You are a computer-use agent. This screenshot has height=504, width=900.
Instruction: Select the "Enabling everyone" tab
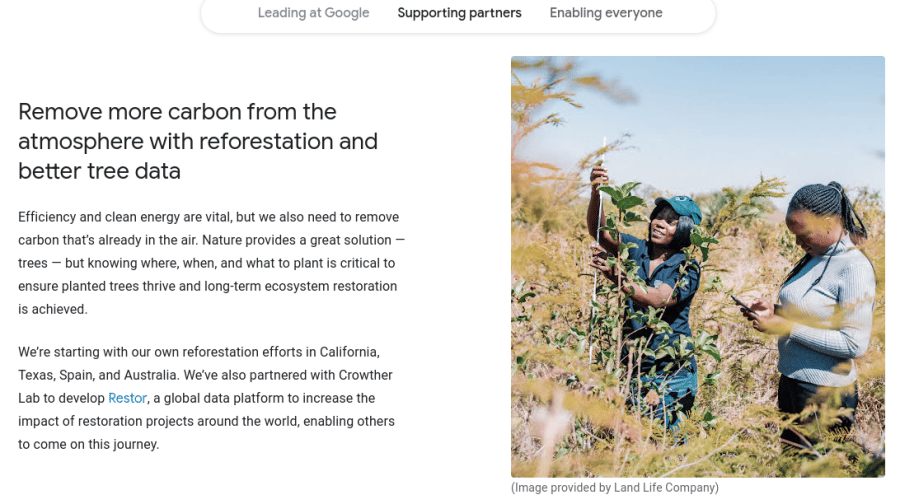coord(606,13)
